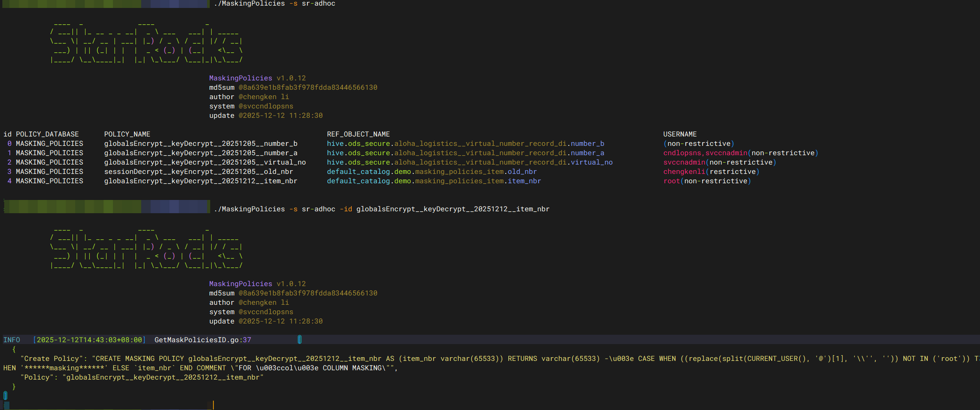
Task: Click the "Policy" key in the JSON output
Action: [39, 377]
